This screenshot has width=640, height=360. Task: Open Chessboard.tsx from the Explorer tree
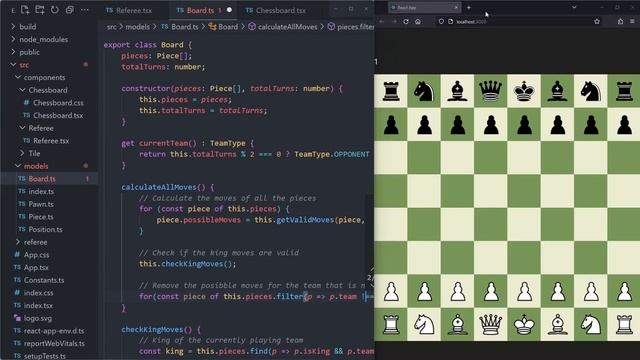coord(58,115)
